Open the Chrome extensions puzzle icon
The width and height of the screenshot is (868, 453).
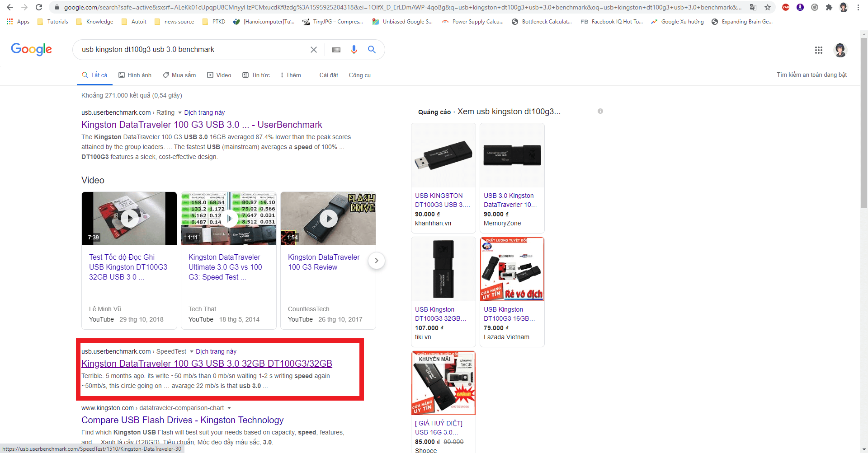[x=829, y=7]
